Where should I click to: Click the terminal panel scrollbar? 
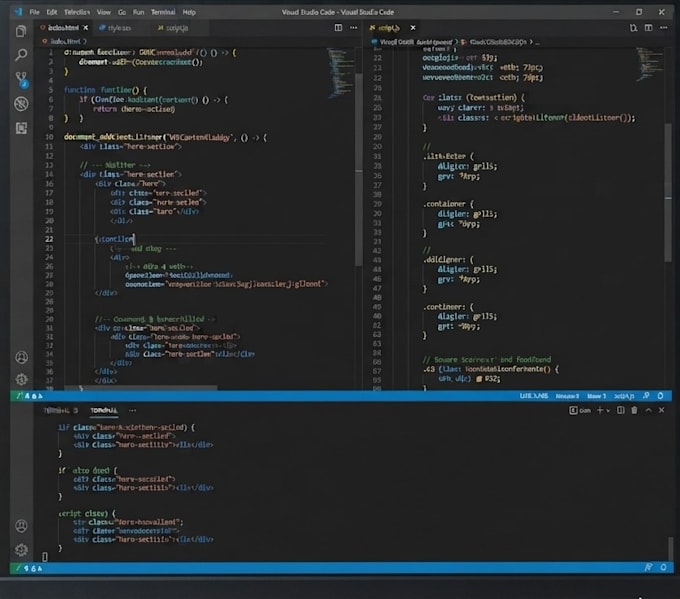point(670,549)
